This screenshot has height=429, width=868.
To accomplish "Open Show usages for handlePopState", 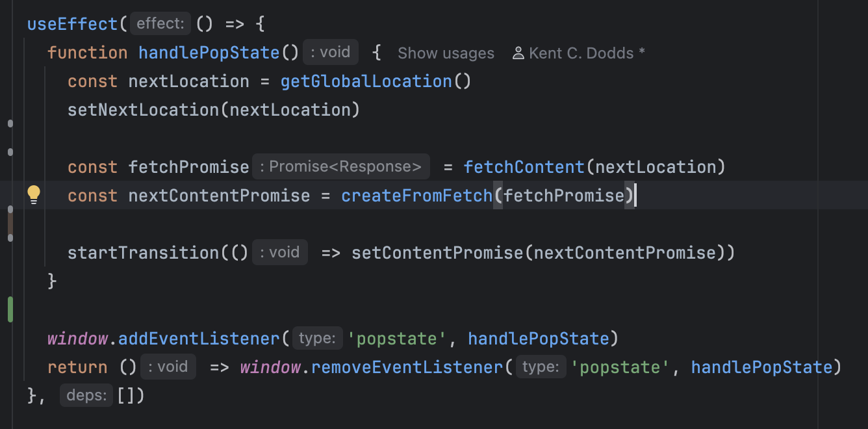I will tap(446, 53).
